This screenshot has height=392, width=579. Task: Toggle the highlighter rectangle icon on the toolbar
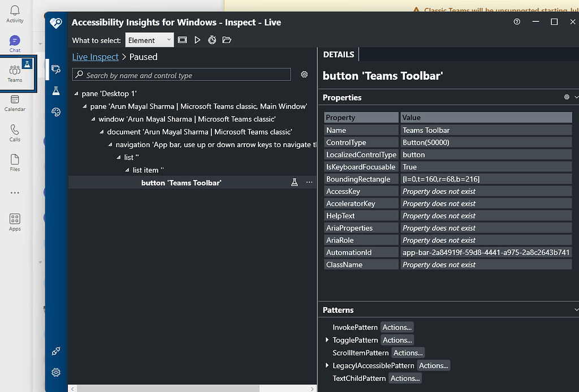(x=183, y=40)
